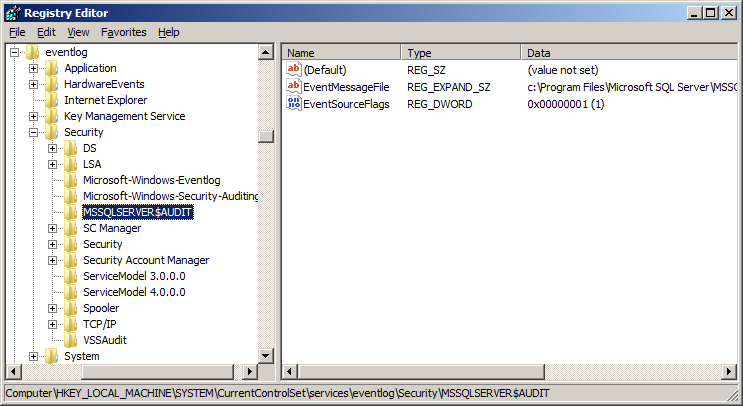
Task: Click the HardwareEvents folder icon
Action: pos(52,84)
